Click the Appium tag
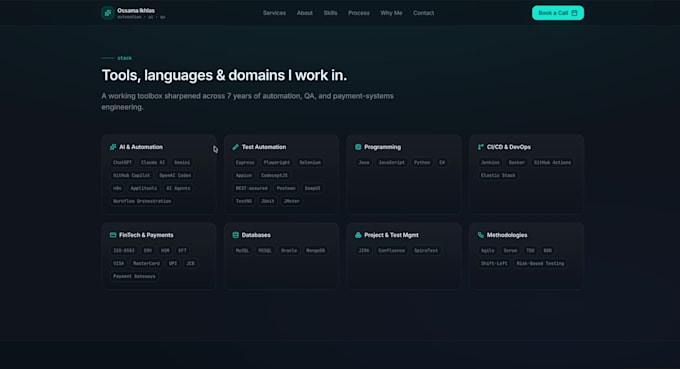Image resolution: width=680 pixels, height=369 pixels. 244,176
